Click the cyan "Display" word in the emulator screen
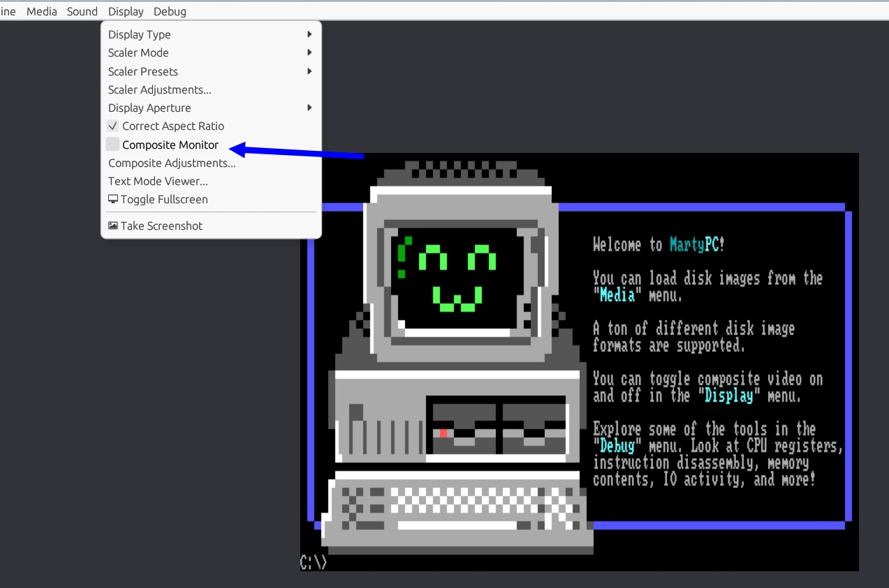The image size is (889, 588). click(x=729, y=396)
